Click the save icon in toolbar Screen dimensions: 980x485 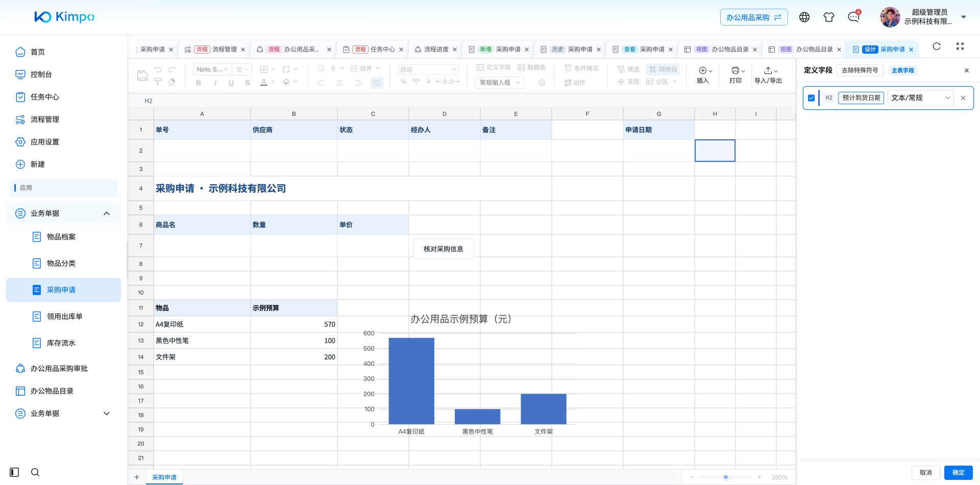pos(142,76)
